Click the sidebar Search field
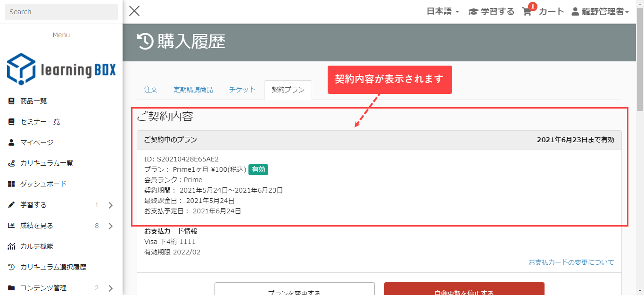This screenshot has width=644, height=295. (x=61, y=12)
